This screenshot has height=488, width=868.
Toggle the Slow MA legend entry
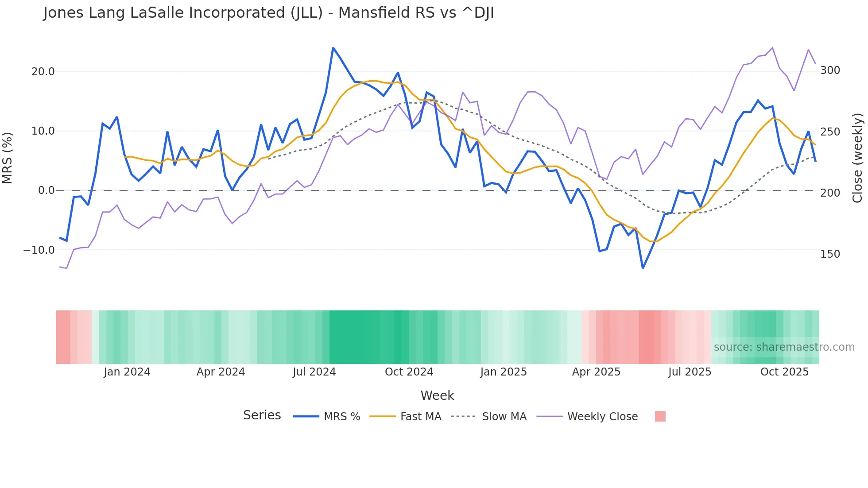[x=488, y=416]
